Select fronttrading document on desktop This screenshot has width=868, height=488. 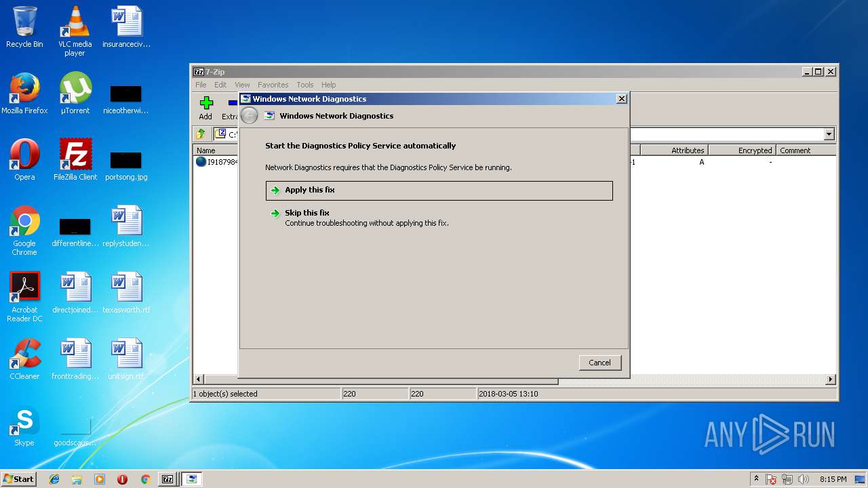75,359
